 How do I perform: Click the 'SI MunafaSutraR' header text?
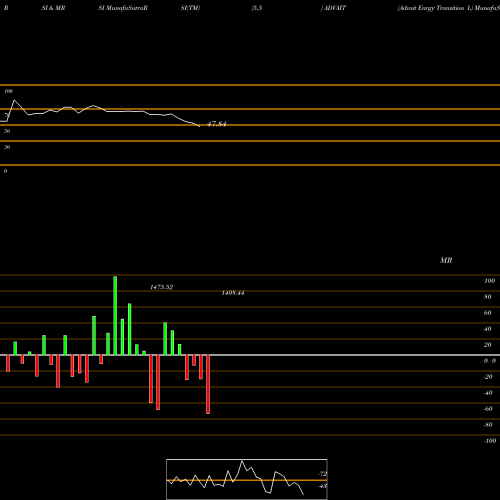123,8
